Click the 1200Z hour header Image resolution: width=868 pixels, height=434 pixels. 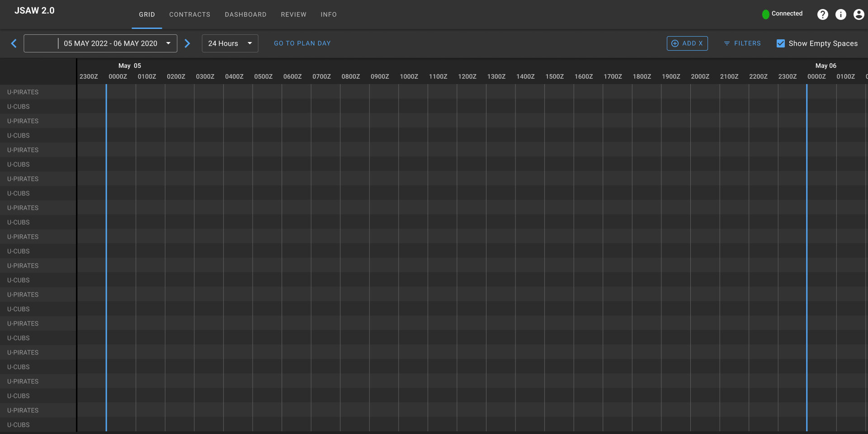click(467, 76)
